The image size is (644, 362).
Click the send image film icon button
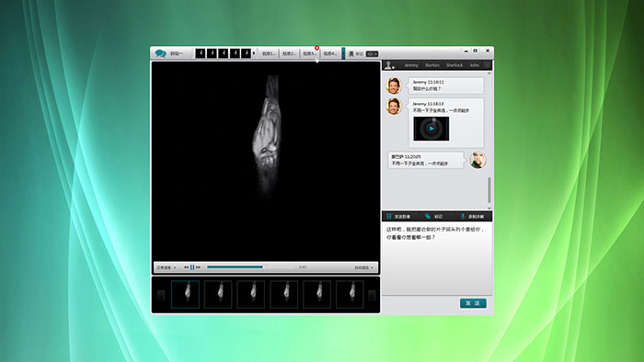coord(398,217)
